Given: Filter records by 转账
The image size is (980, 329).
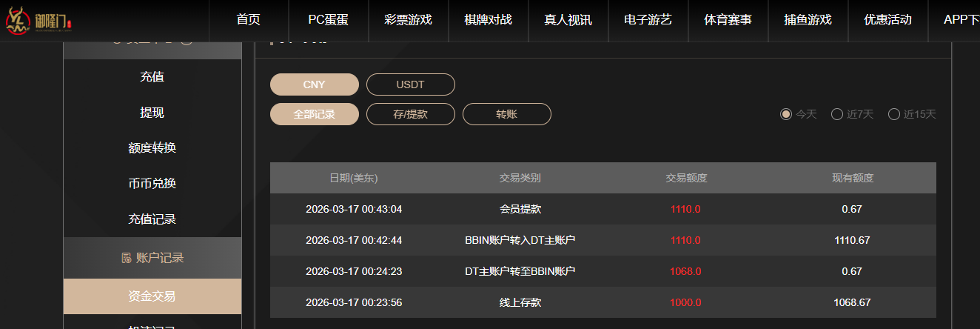Looking at the screenshot, I should [x=507, y=114].
